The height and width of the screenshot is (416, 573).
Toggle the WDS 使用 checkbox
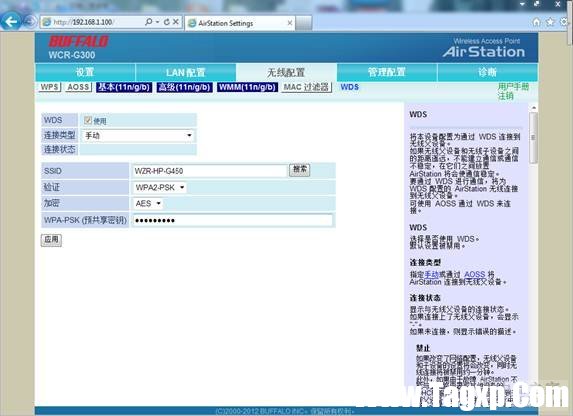(88, 120)
